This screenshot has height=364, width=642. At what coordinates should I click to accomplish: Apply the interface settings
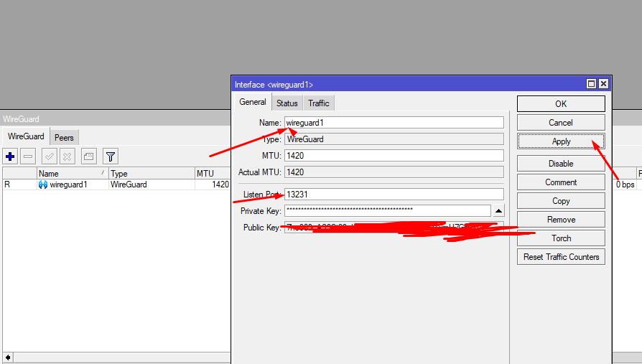pyautogui.click(x=561, y=141)
